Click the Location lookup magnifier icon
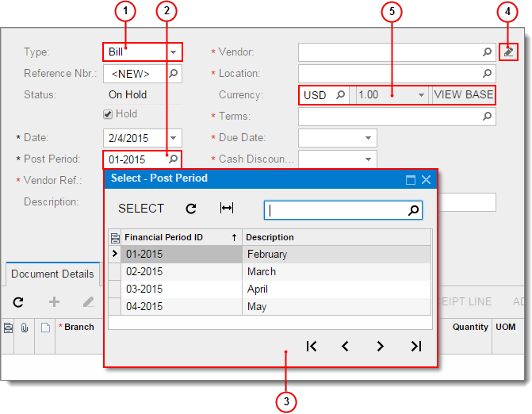 pyautogui.click(x=488, y=73)
